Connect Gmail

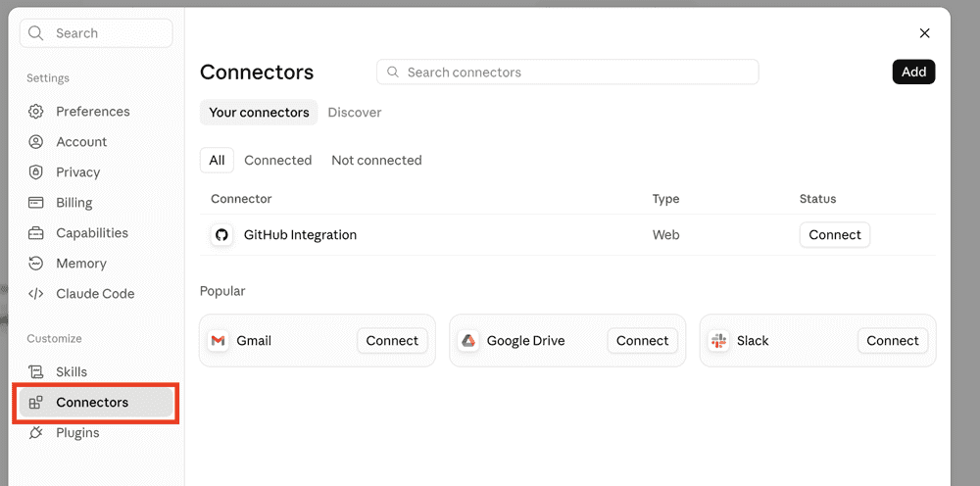point(392,340)
